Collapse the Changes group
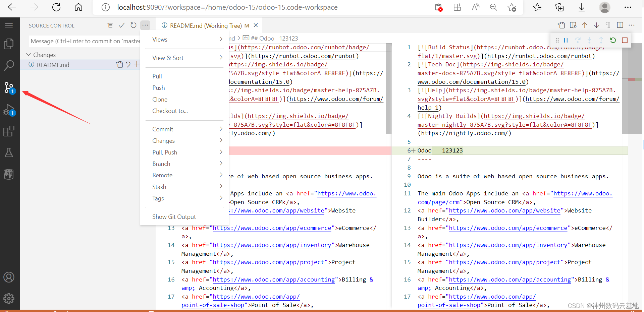This screenshot has height=312, width=644. [29, 55]
